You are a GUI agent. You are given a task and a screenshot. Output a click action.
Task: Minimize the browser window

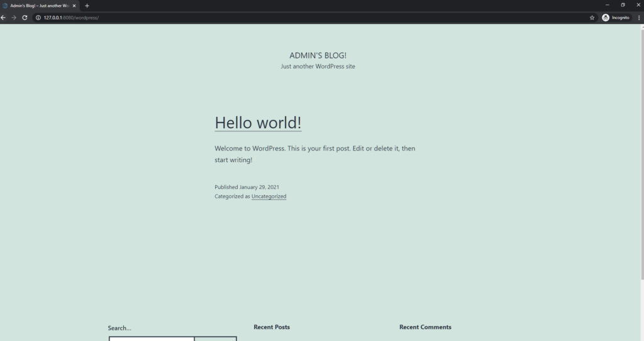(607, 5)
